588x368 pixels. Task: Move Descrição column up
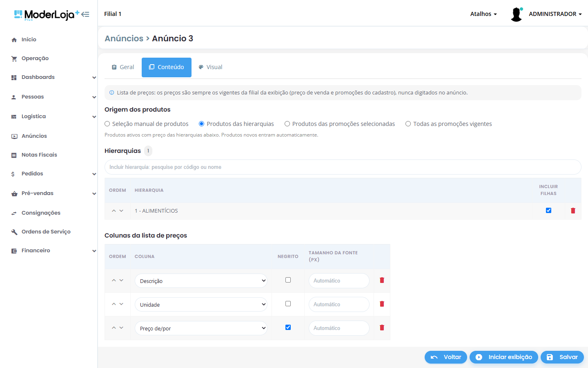pos(114,280)
